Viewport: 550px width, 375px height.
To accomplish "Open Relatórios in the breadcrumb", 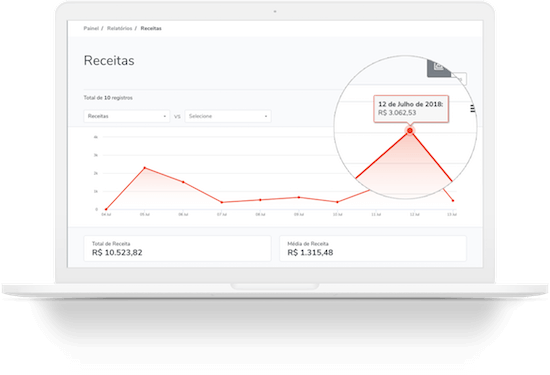I will pyautogui.click(x=120, y=28).
